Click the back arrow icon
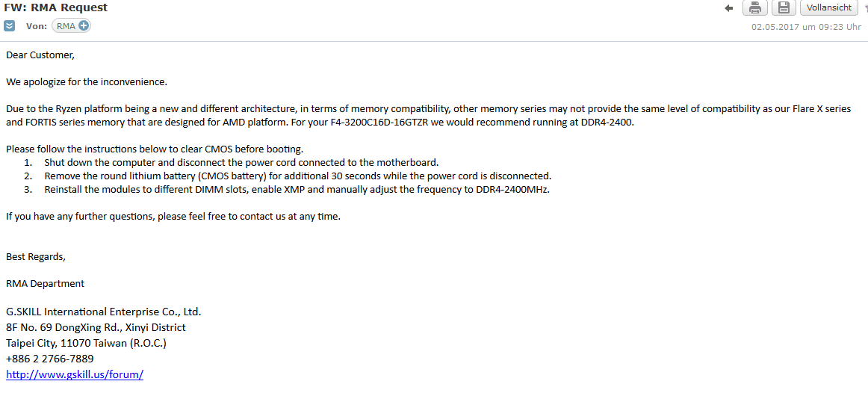This screenshot has height=393, width=868. coord(729,7)
